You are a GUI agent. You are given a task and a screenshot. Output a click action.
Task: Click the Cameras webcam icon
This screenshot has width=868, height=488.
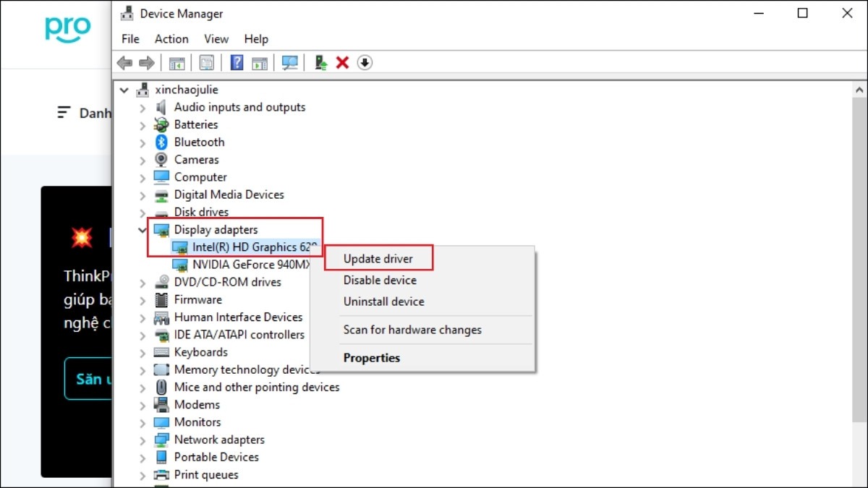[161, 160]
